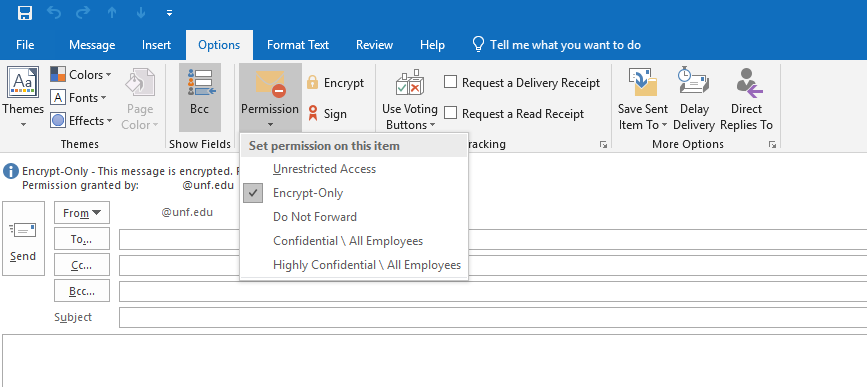Click the Next Item down arrow

tap(140, 13)
